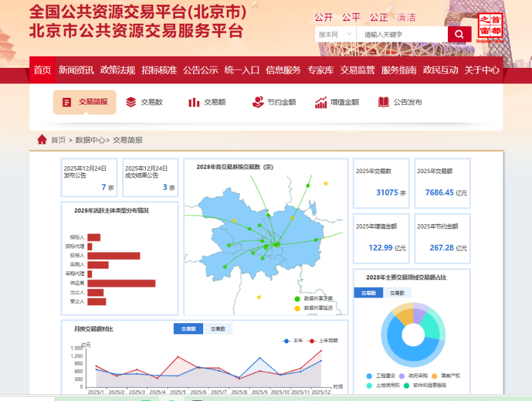The height and width of the screenshot is (401, 532).
Task: Click the keyword search input field
Action: [x=403, y=34]
